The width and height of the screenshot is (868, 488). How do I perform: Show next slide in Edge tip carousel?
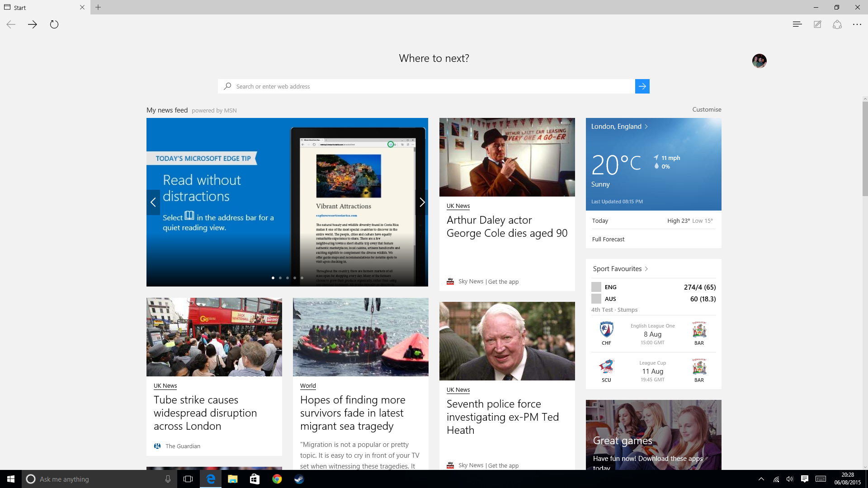pyautogui.click(x=422, y=202)
